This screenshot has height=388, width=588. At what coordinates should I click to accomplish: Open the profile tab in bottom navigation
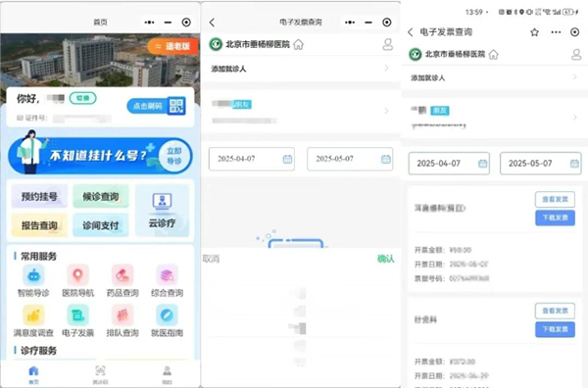tap(167, 375)
